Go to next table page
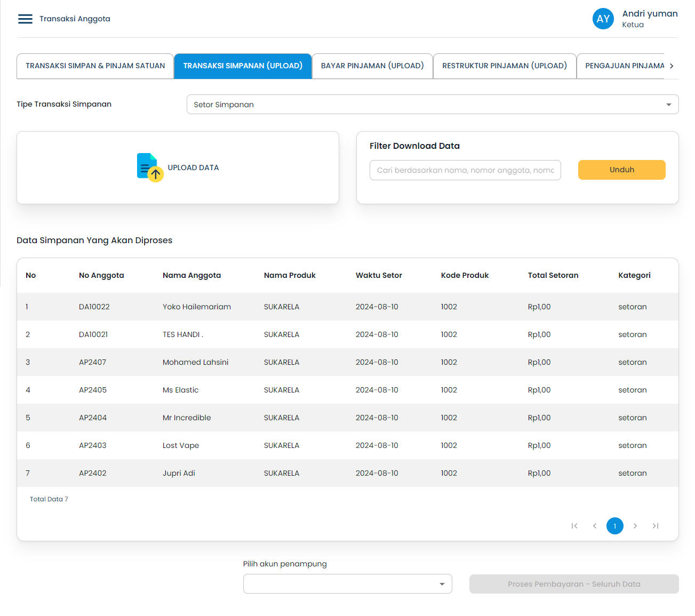Viewport: 695px width, 616px height. point(635,526)
